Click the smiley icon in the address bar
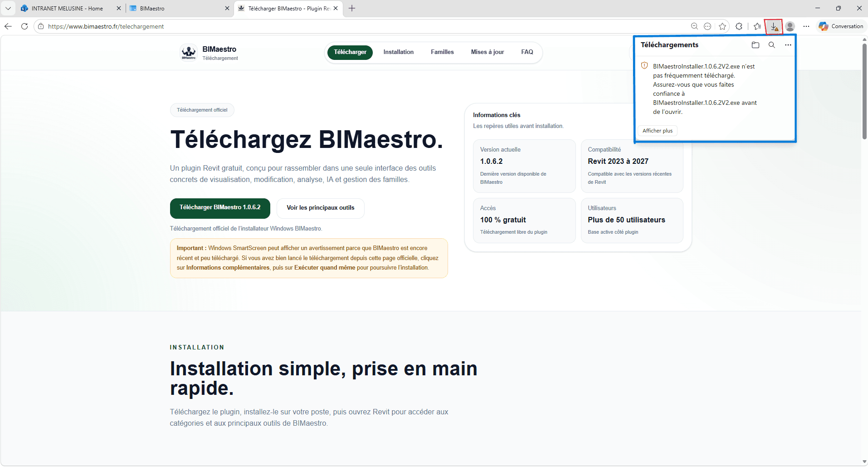 coord(707,26)
